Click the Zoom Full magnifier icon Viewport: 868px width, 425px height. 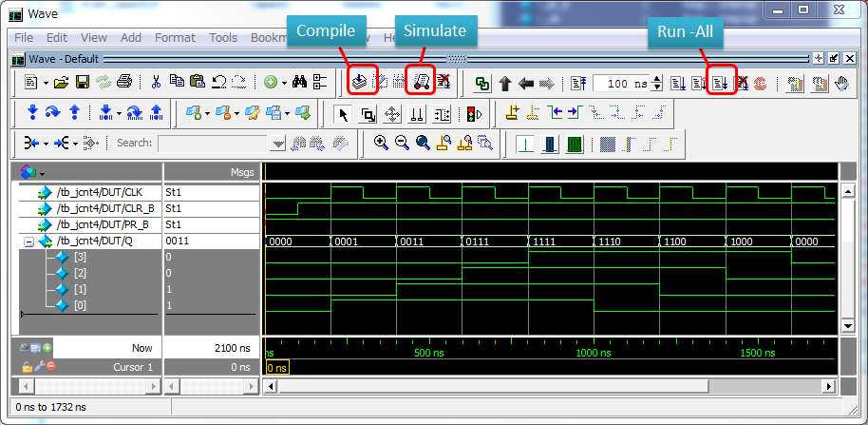click(x=423, y=143)
